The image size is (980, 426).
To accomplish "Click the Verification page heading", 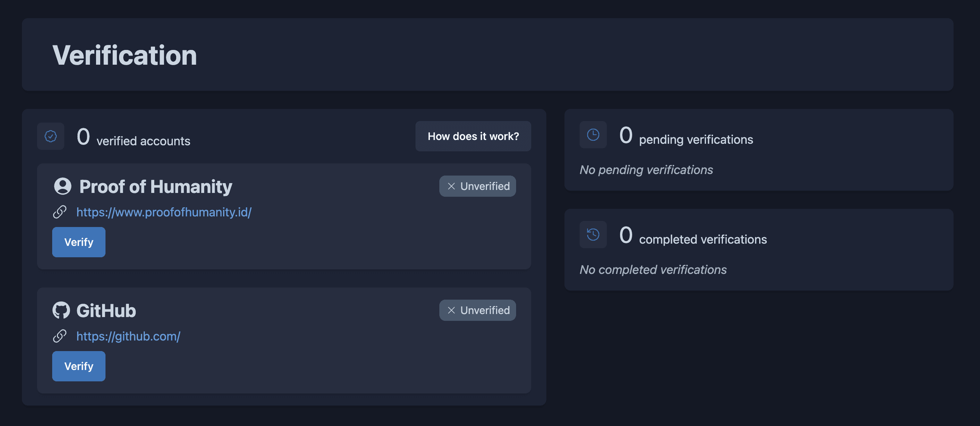I will [125, 55].
